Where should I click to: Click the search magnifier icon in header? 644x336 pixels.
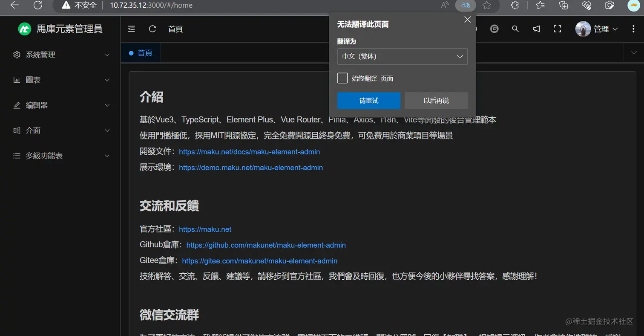pos(515,29)
